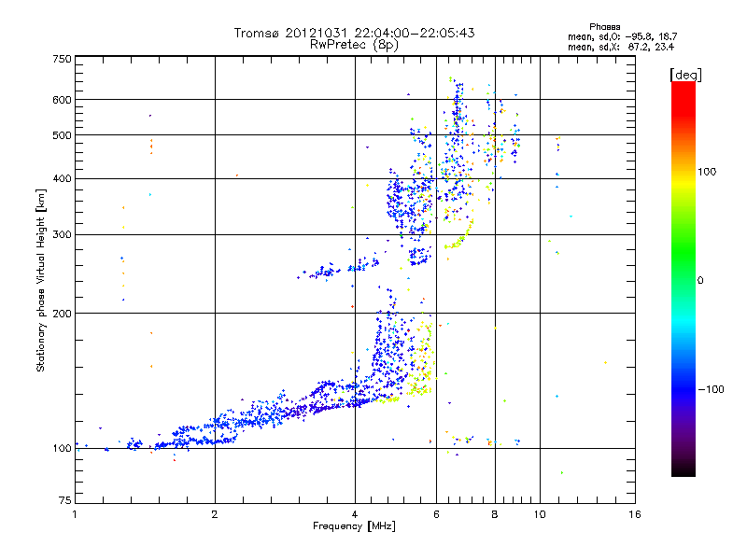The width and height of the screenshot is (747, 560).
Task: Click the x-axis tick label "2"
Action: point(215,514)
